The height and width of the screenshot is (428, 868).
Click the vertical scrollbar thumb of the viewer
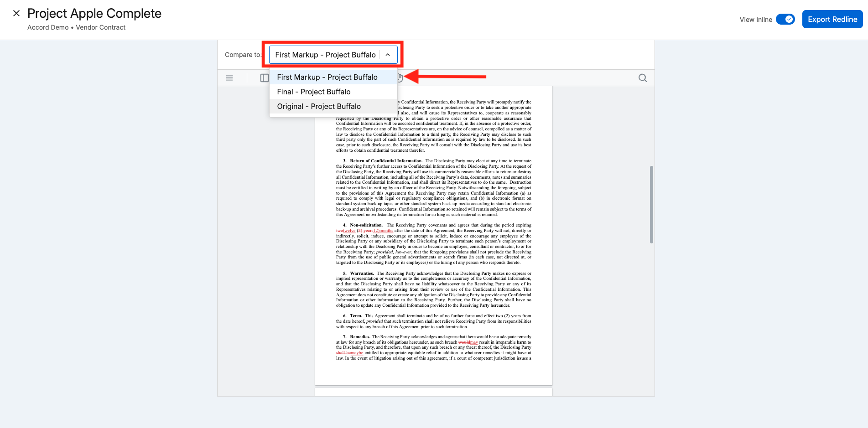651,204
